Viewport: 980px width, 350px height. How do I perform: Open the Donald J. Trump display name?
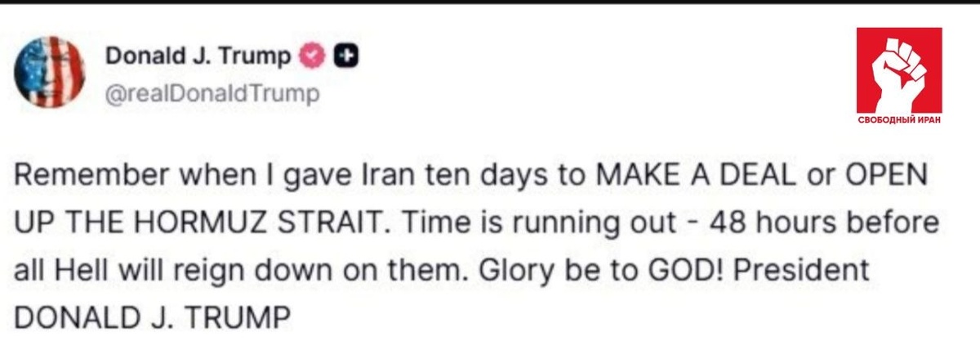point(199,56)
